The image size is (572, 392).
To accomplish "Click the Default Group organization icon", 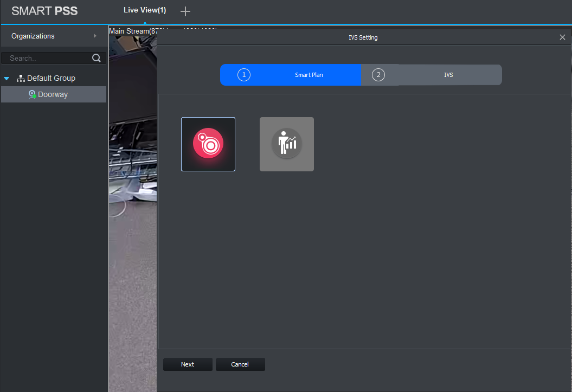I will (21, 79).
